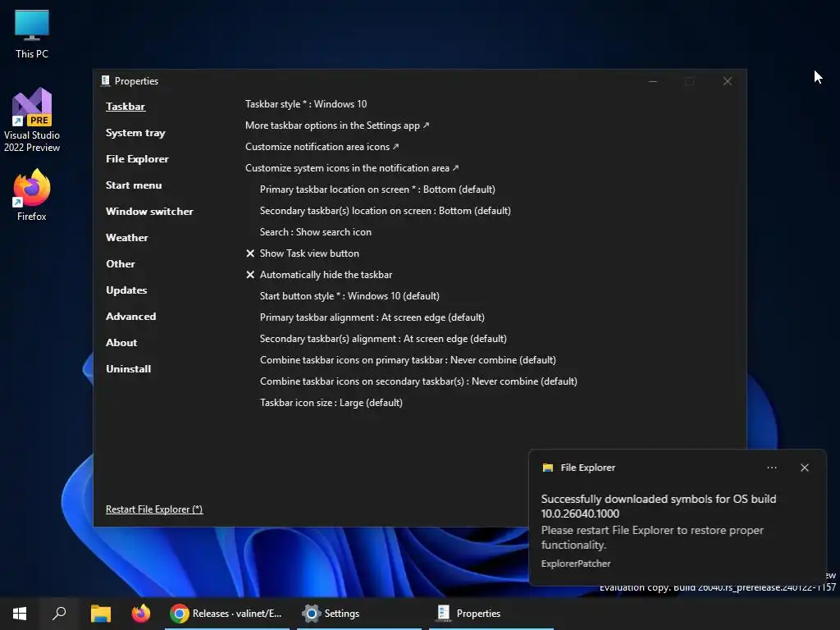Open the This PC desktop icon
The image size is (840, 630).
(32, 34)
